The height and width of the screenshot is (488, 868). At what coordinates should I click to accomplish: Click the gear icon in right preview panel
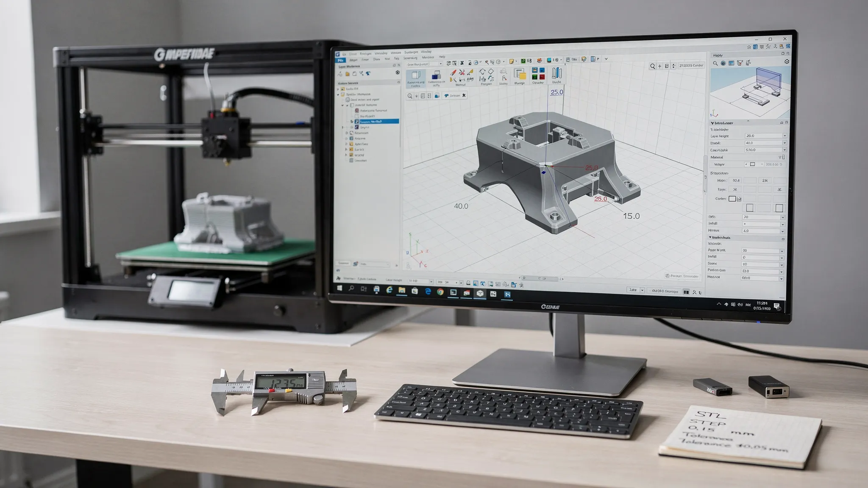click(x=787, y=61)
